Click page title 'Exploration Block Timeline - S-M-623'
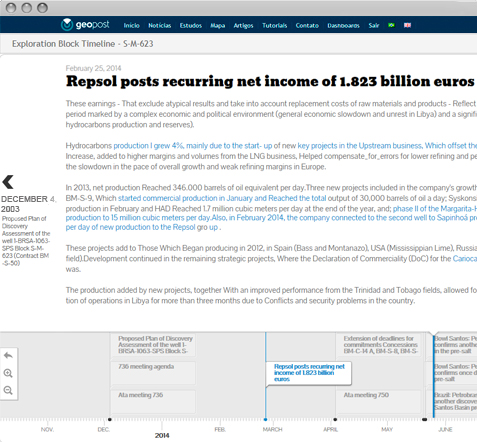Viewport: 477px width, 442px height. click(83, 44)
